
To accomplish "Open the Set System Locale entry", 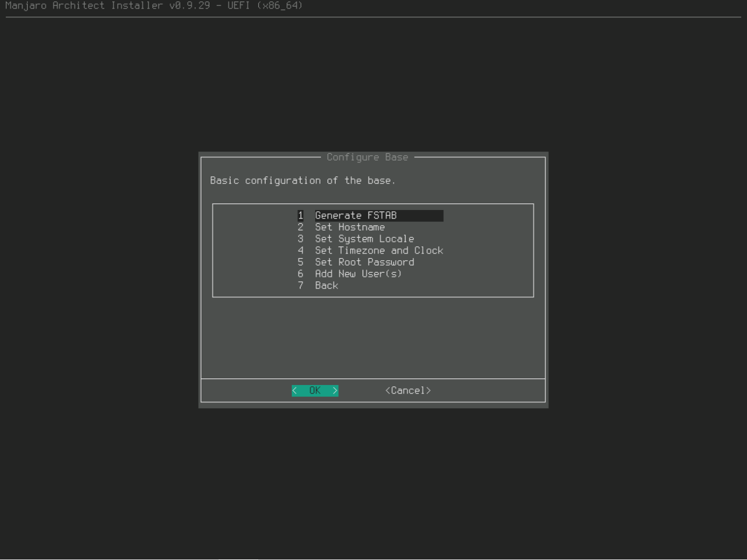I will coord(364,239).
